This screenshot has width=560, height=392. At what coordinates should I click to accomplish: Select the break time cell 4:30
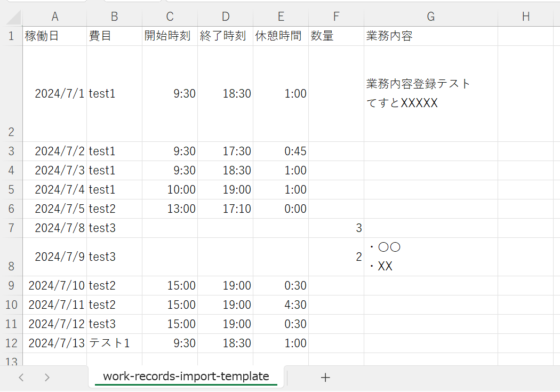pyautogui.click(x=281, y=305)
